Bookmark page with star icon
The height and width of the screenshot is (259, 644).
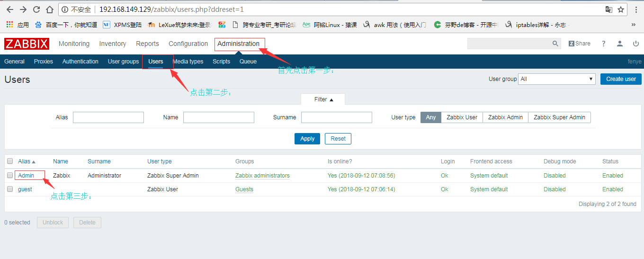pos(621,9)
